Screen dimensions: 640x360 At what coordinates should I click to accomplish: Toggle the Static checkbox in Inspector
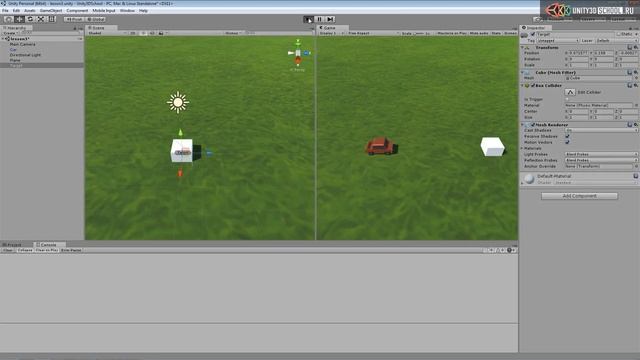pos(618,34)
